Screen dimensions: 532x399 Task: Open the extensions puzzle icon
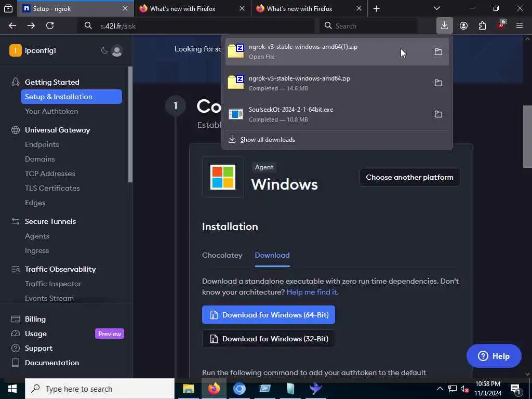(x=482, y=26)
